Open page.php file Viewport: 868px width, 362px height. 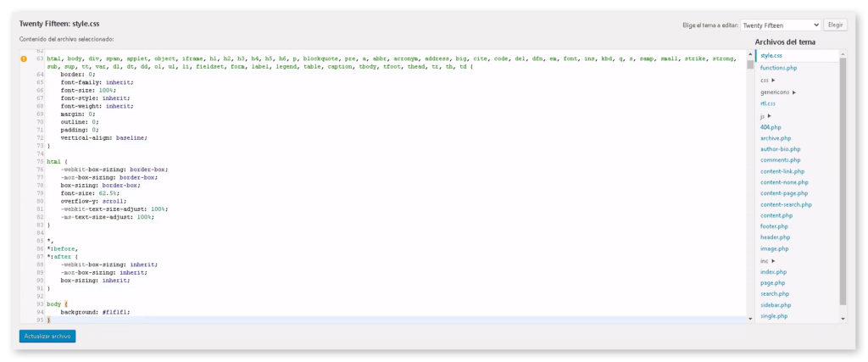(772, 283)
